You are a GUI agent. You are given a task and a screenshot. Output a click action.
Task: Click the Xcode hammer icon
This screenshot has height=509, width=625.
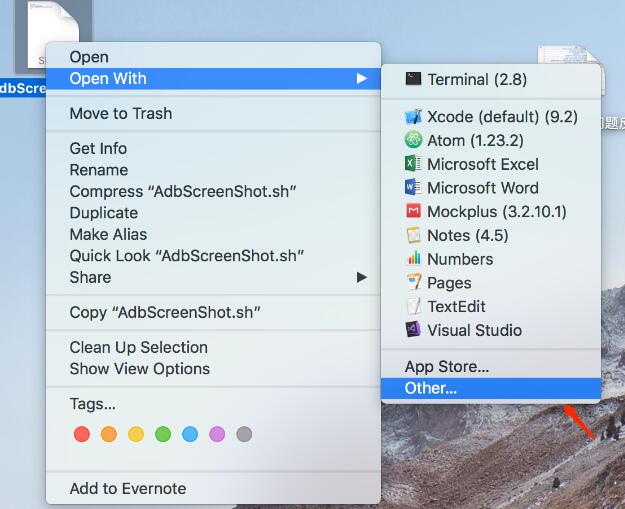coord(413,116)
